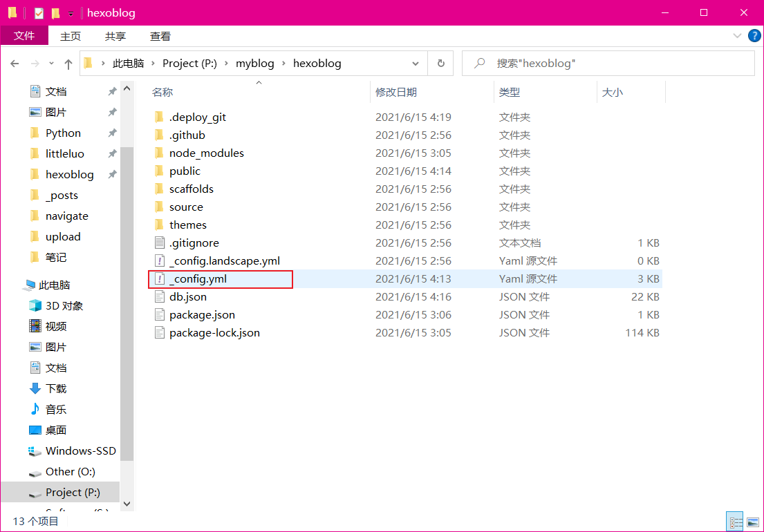
Task: Sort files by 修改日期 column header
Action: (x=396, y=92)
